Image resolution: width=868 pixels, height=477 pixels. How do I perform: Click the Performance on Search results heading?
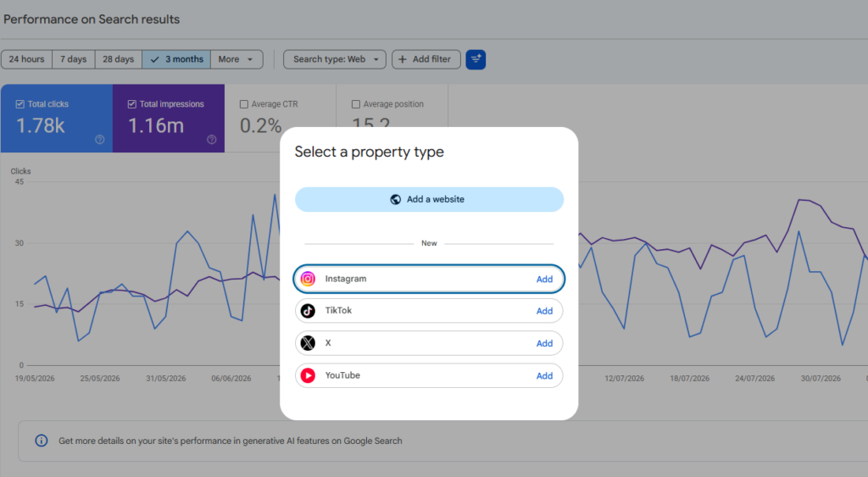pyautogui.click(x=92, y=19)
